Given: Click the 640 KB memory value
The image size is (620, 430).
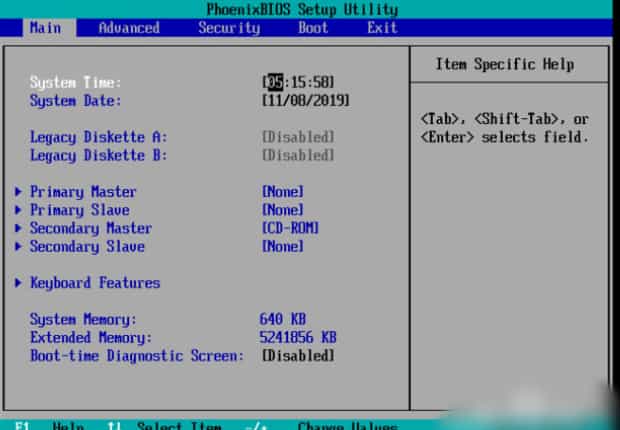Looking at the screenshot, I should click(283, 319).
